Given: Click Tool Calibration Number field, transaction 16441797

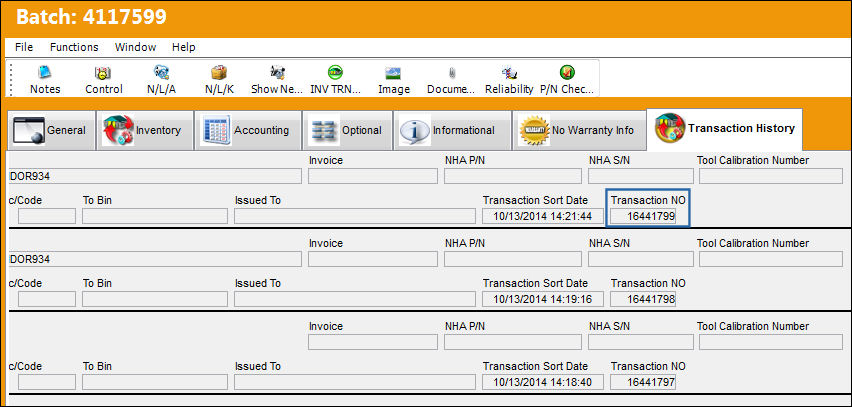Looking at the screenshot, I should click(x=770, y=342).
